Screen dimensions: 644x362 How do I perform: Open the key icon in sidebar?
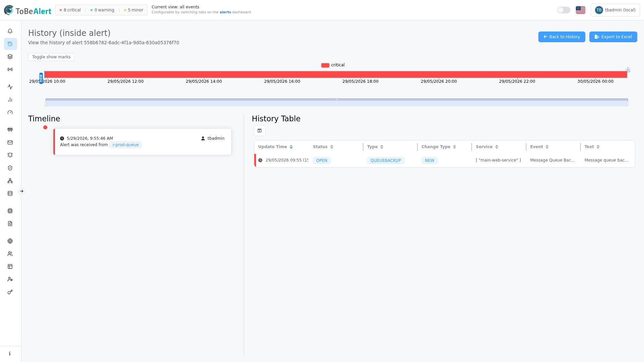[x=10, y=292]
